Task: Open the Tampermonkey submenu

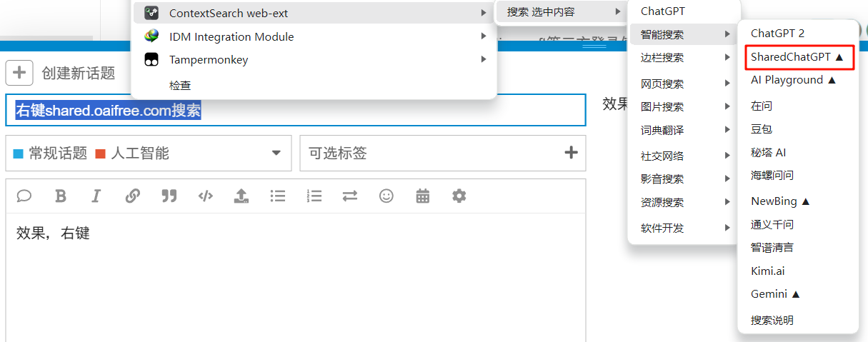Action: coord(314,60)
